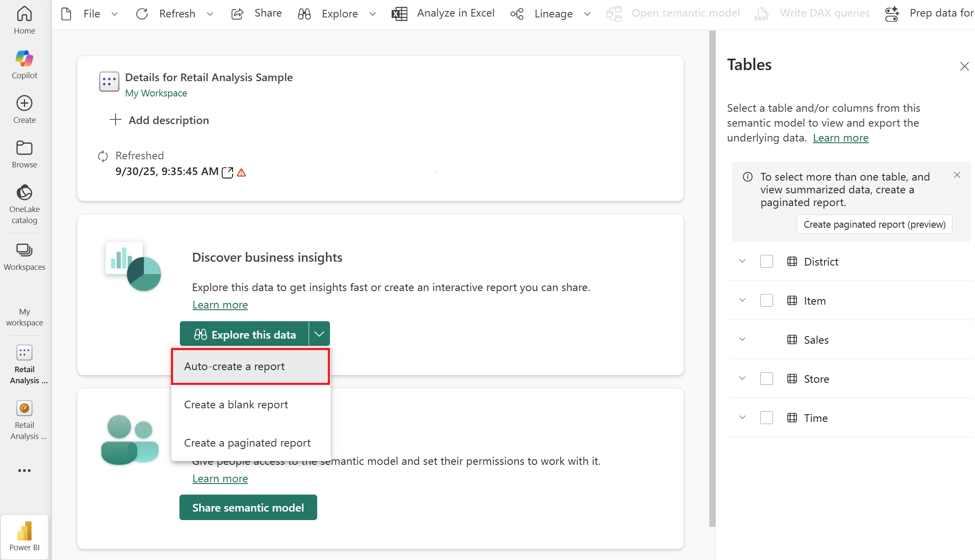Click the OneLake catalog icon
The width and height of the screenshot is (975, 560).
pos(24,192)
